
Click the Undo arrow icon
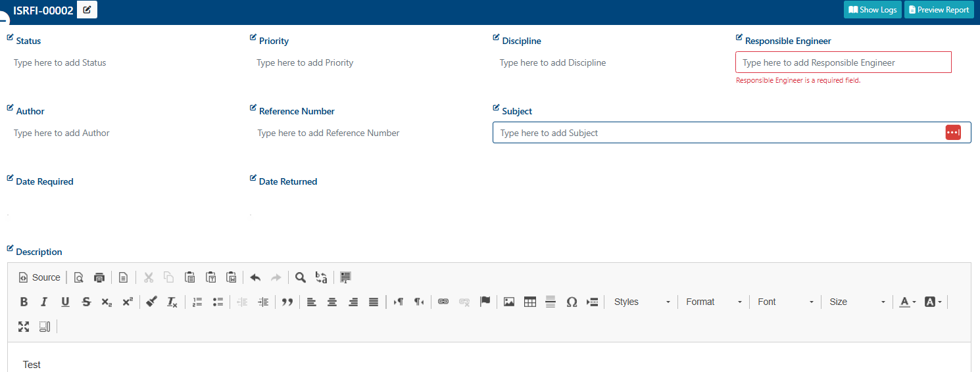click(x=255, y=277)
